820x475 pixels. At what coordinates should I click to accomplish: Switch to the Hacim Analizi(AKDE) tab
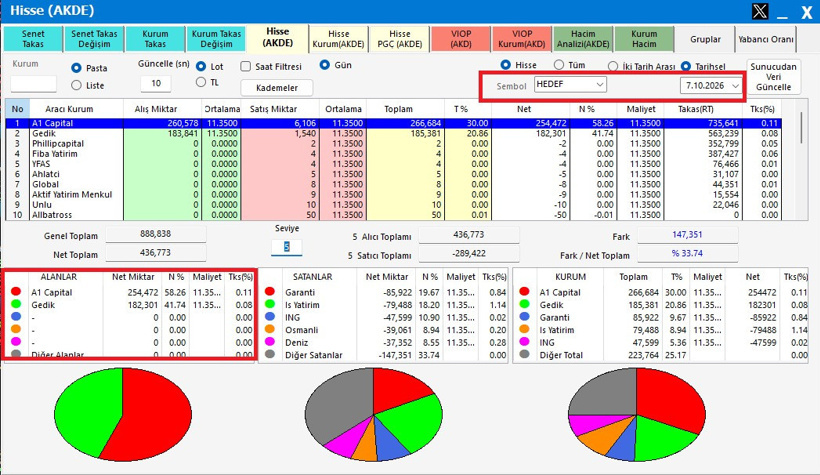583,39
